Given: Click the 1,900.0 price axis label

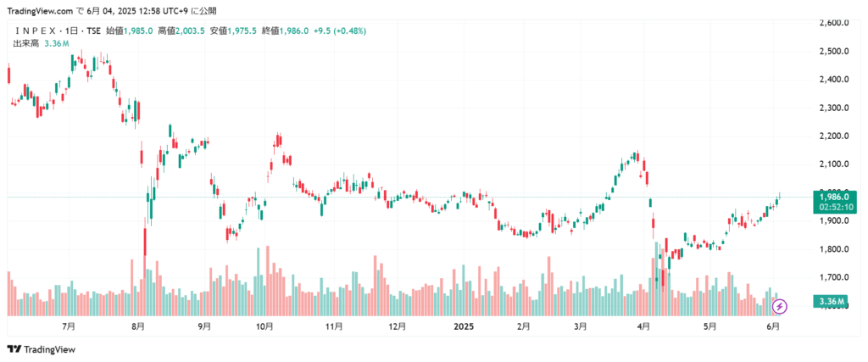Looking at the screenshot, I should pos(834,221).
